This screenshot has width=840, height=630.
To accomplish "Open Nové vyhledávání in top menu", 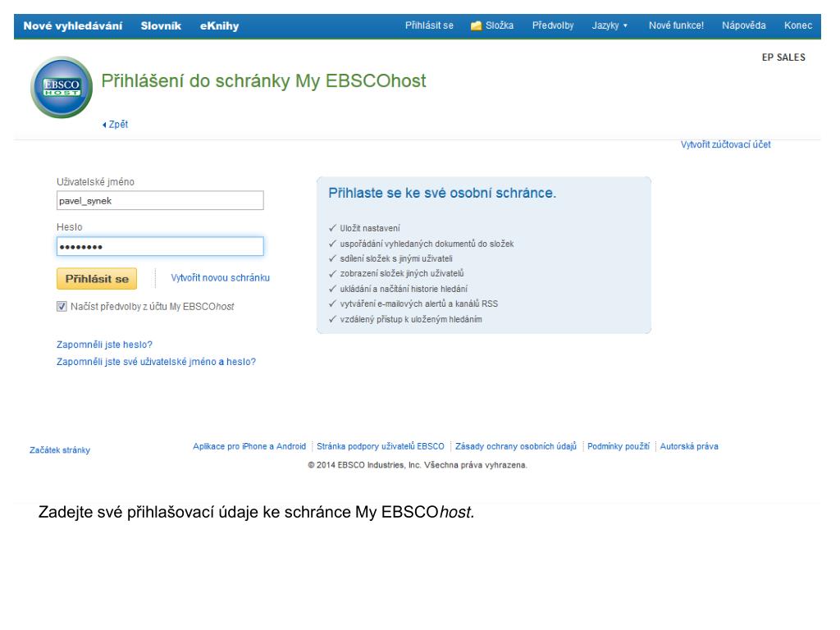I will point(73,25).
